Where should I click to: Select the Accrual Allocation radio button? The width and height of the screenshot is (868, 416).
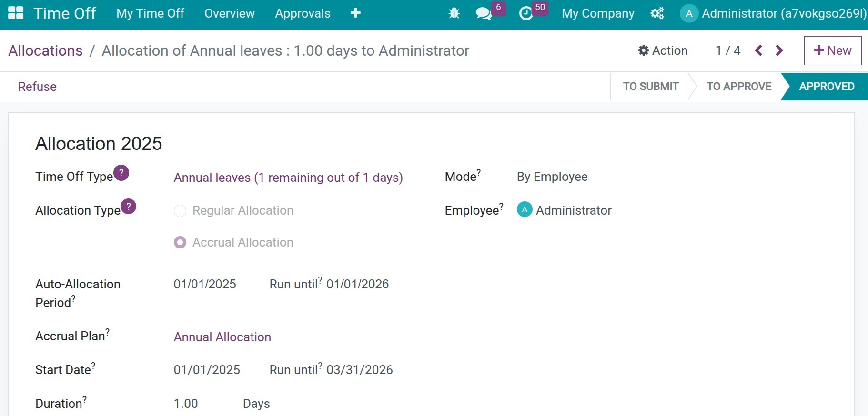[180, 243]
